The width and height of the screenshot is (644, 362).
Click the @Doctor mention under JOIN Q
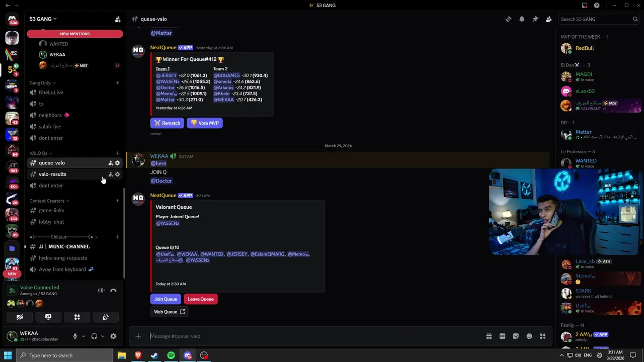[x=161, y=181]
